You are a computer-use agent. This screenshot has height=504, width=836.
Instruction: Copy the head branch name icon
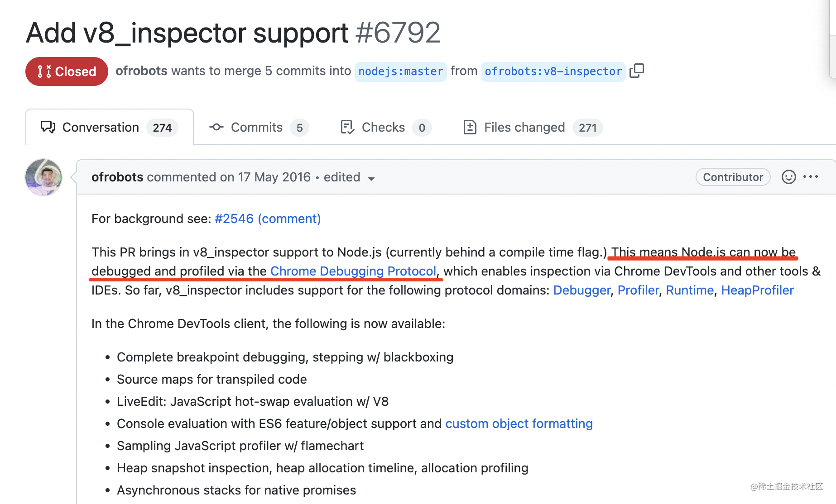[637, 71]
